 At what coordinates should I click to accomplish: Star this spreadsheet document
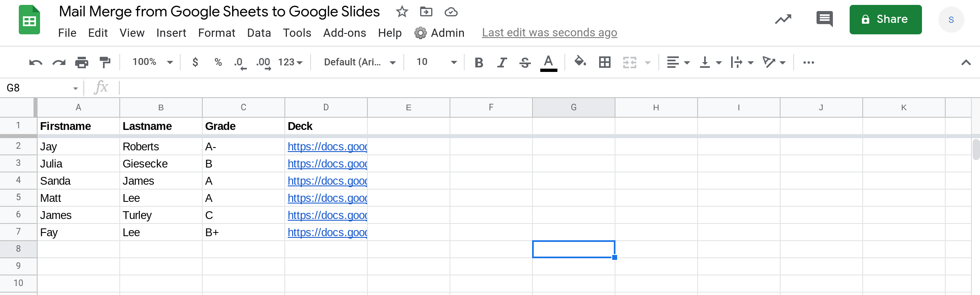(x=402, y=12)
